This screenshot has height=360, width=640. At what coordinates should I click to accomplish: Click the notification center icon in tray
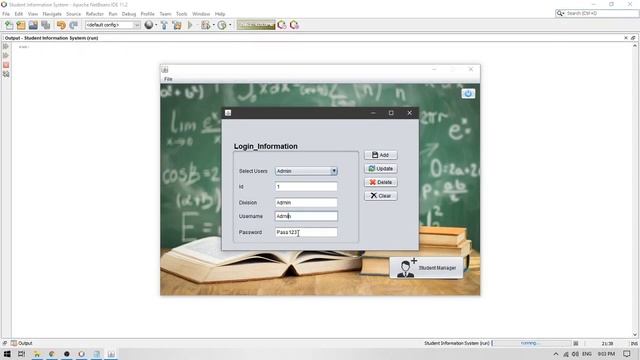tap(627, 354)
